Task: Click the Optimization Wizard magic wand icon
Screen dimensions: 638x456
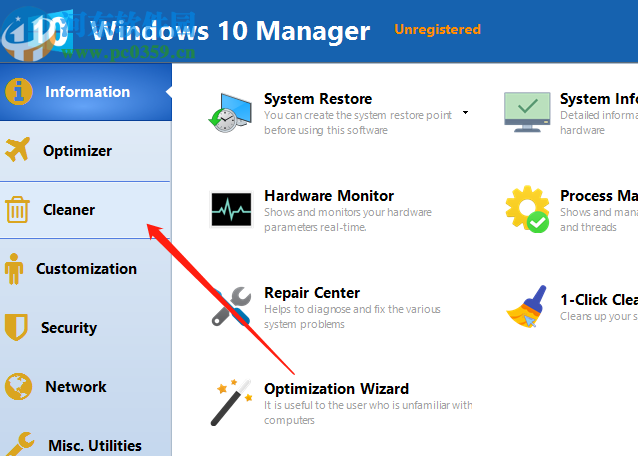Action: tap(231, 403)
